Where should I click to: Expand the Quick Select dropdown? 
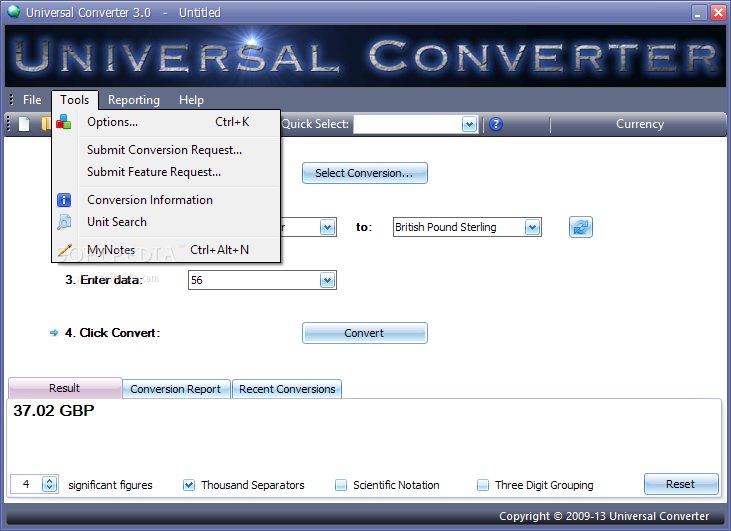[x=469, y=124]
